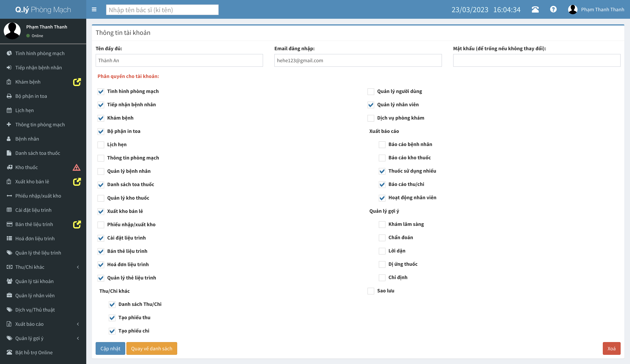This screenshot has width=630, height=364.
Task: Open Quản lý tài khoản sidebar item
Action: point(43,281)
